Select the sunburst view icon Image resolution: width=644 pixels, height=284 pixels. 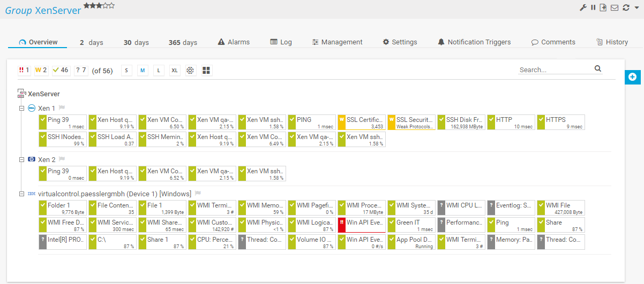[x=190, y=71]
